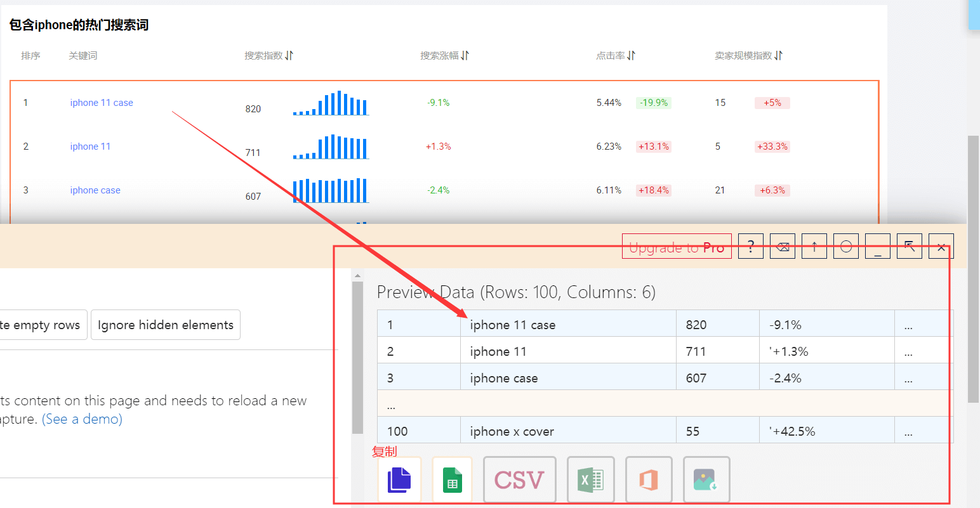Image resolution: width=980 pixels, height=508 pixels.
Task: Sort by 点击率 column arrows
Action: point(631,56)
